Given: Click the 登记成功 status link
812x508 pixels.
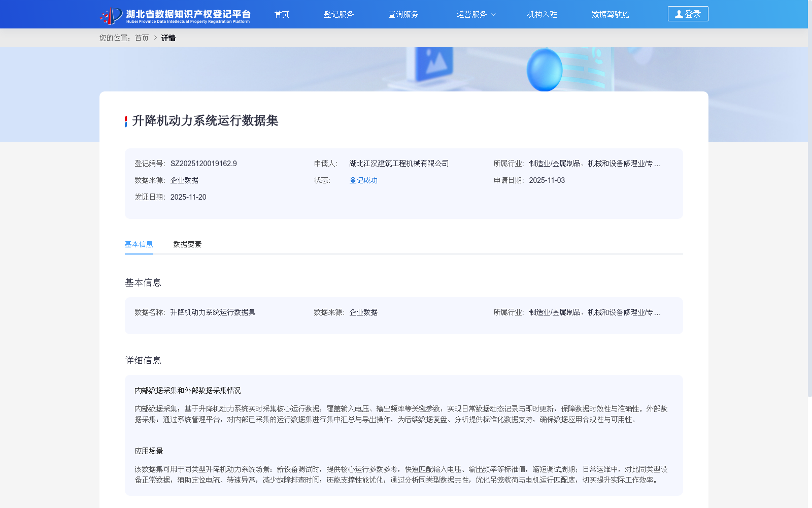Looking at the screenshot, I should coord(363,180).
